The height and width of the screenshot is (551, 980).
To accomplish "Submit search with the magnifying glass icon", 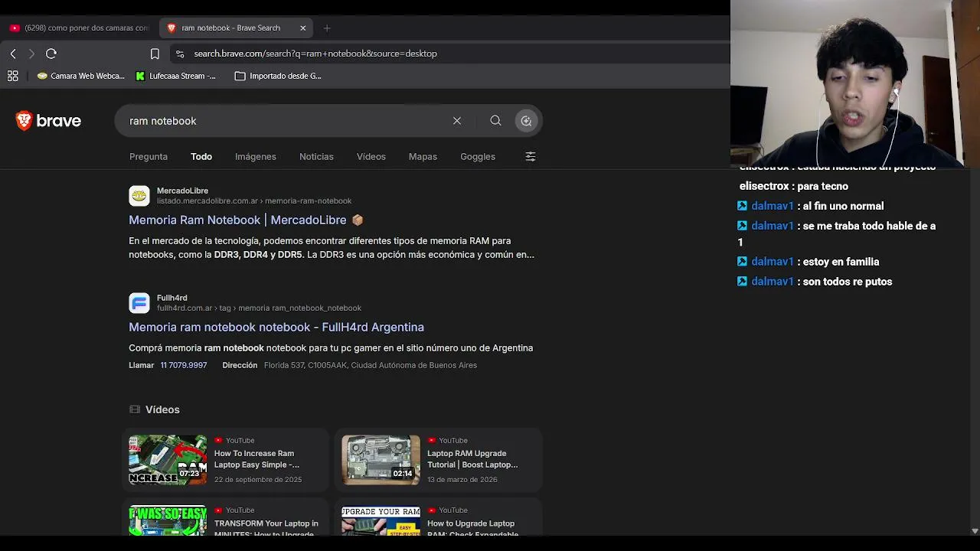I will 495,121.
